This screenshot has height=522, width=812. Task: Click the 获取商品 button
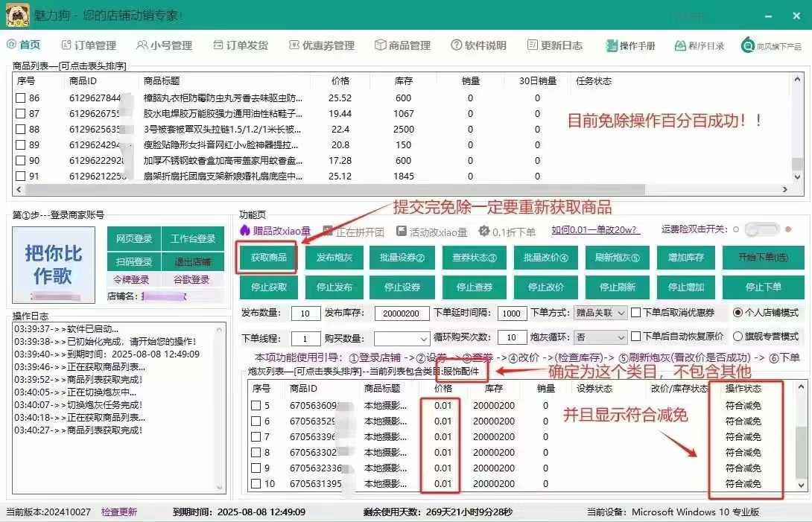pos(268,258)
